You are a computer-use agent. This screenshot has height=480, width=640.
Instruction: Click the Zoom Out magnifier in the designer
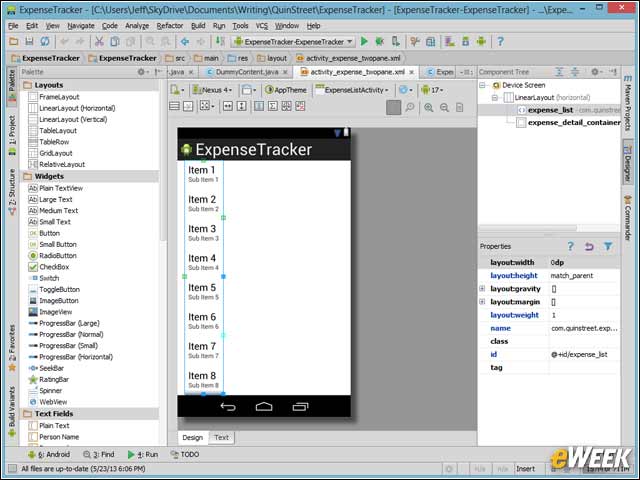444,107
